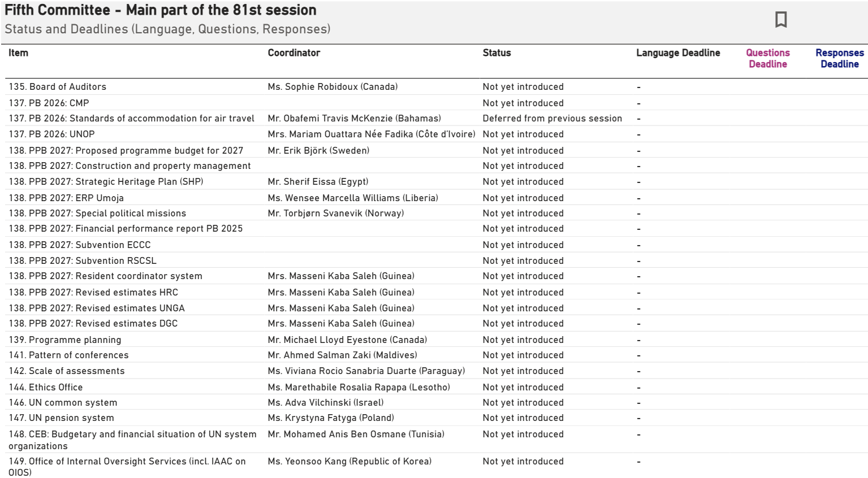Click the Questions Deadline column header

coord(768,58)
